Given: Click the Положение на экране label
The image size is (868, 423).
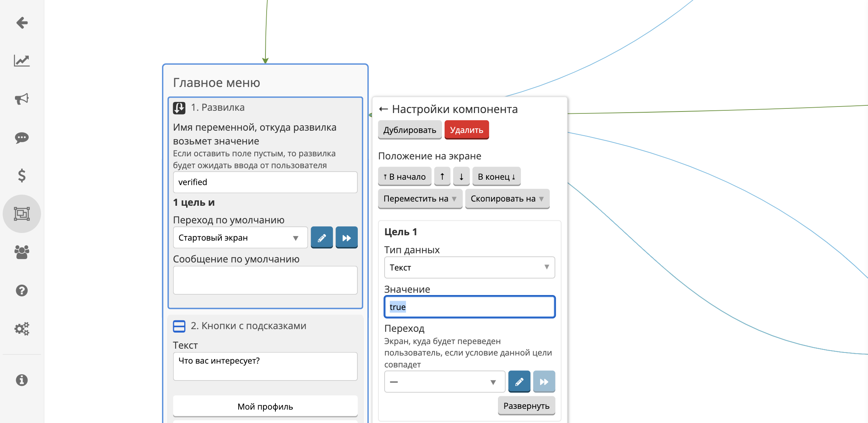Looking at the screenshot, I should [429, 156].
